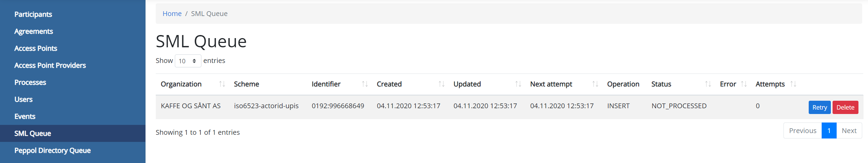Open Participants in the sidebar

point(33,14)
